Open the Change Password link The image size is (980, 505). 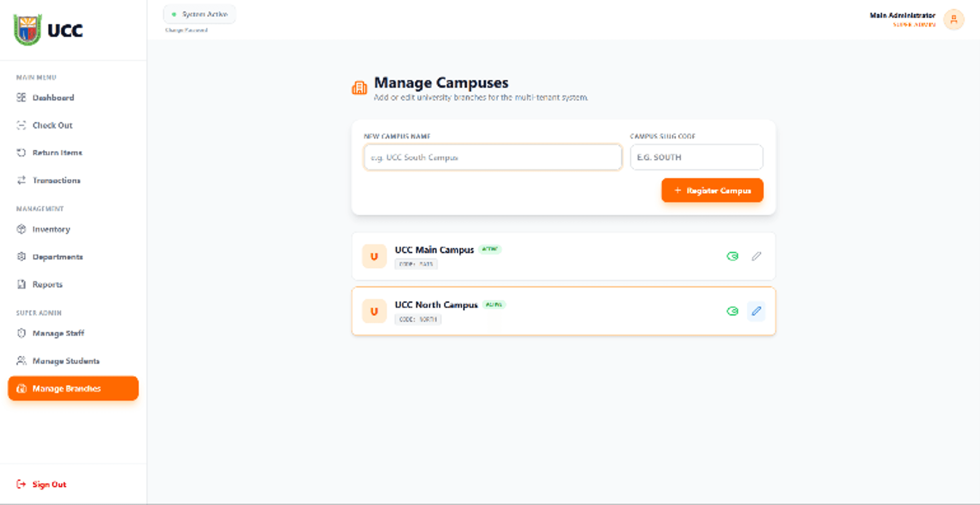[186, 30]
